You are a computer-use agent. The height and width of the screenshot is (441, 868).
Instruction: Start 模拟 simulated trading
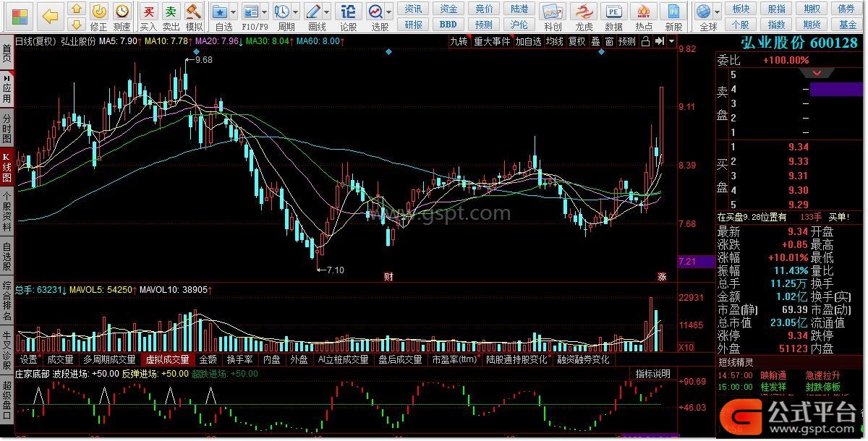pyautogui.click(x=194, y=17)
